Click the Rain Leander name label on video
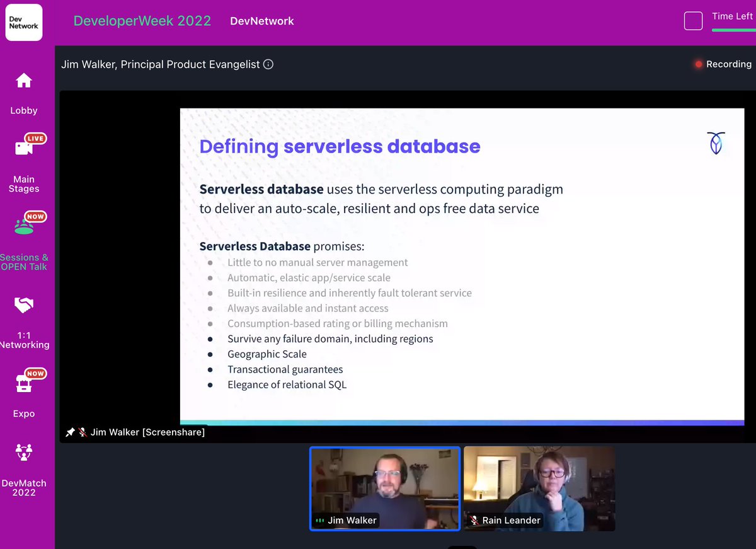Image resolution: width=756 pixels, height=549 pixels. 512,521
